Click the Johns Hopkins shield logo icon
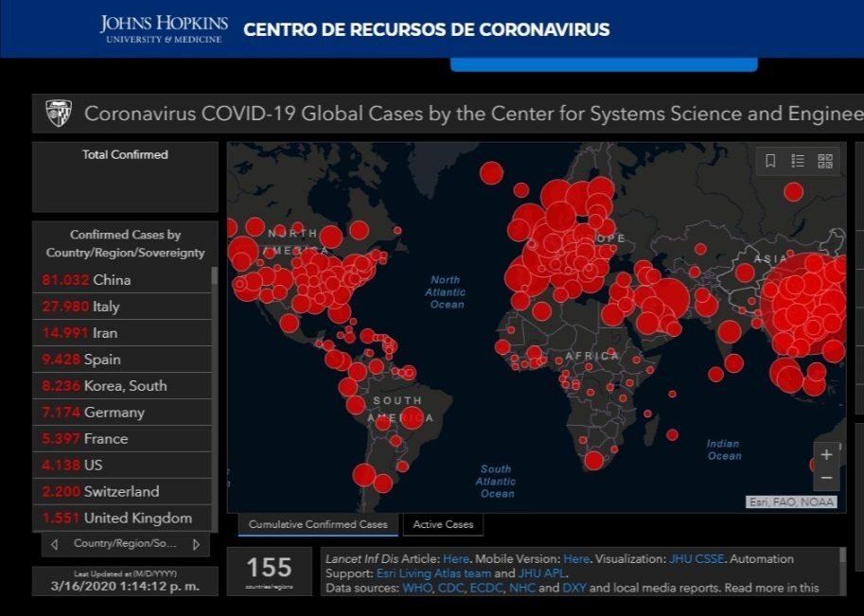Image resolution: width=864 pixels, height=616 pixels. click(59, 114)
